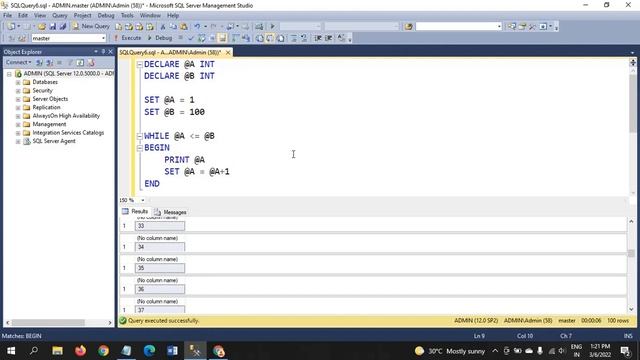The image size is (640, 360).
Task: Click the Save All icon
Action: (x=63, y=27)
